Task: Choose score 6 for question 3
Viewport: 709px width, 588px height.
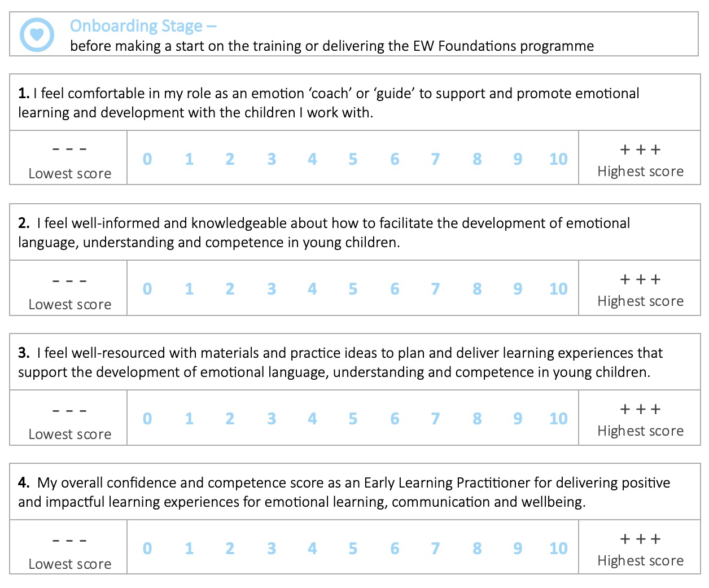Action: tap(395, 419)
